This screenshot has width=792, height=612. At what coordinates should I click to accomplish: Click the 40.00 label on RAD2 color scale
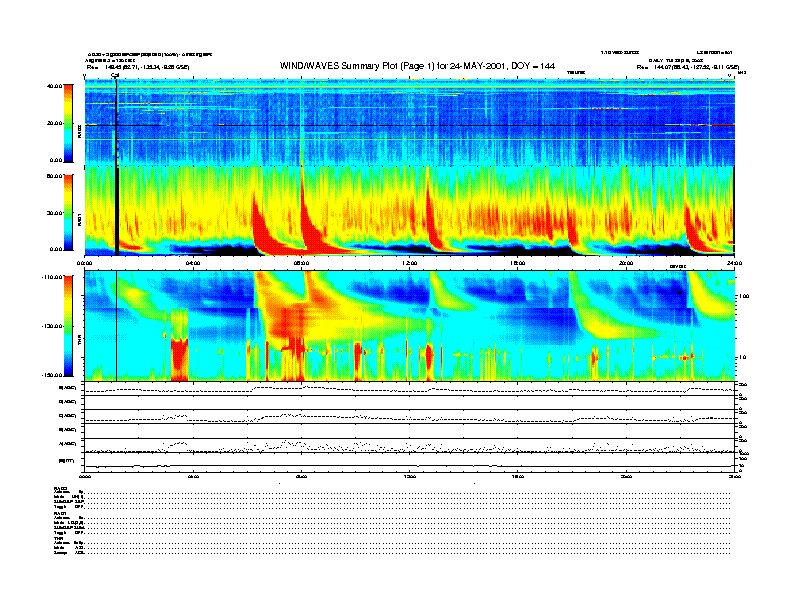click(x=55, y=86)
